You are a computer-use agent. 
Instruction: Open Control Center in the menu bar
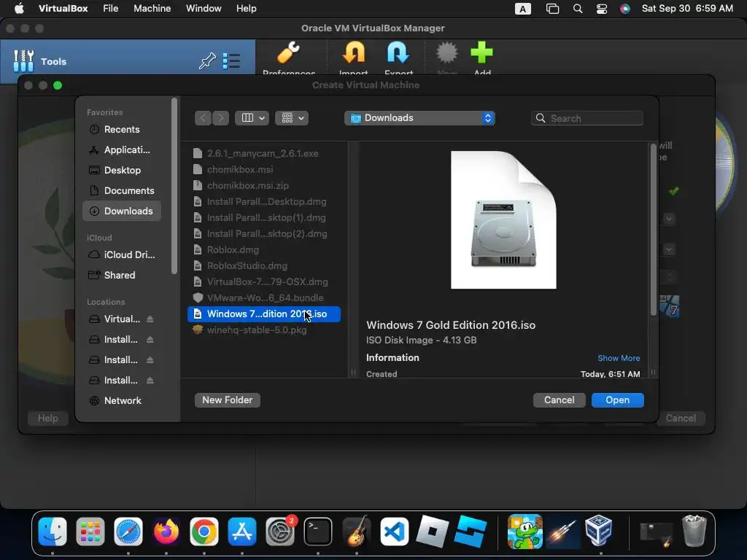coord(602,9)
